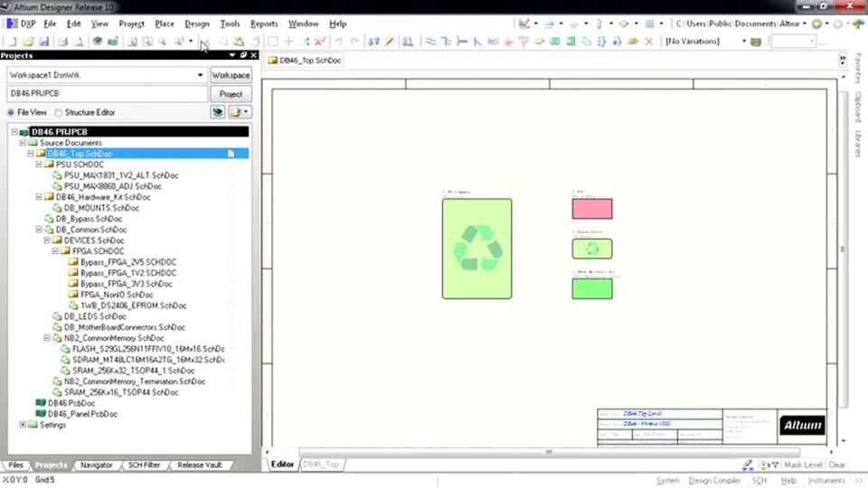Click the selection rectangle toolbar icon

pyautogui.click(x=273, y=42)
